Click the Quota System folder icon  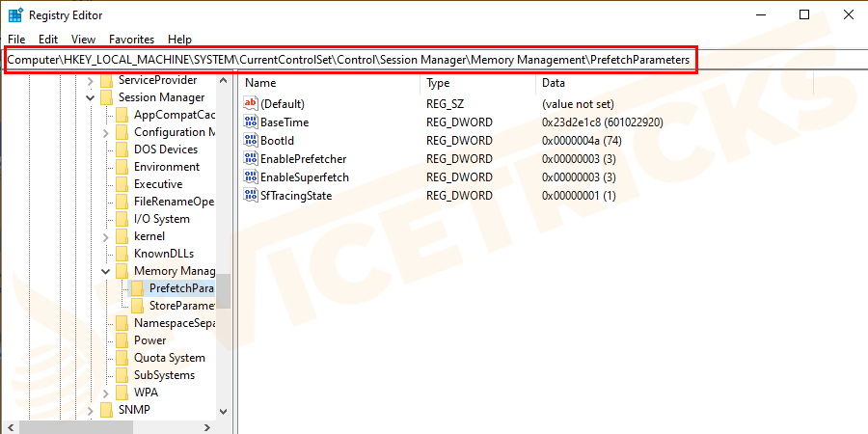(x=122, y=358)
